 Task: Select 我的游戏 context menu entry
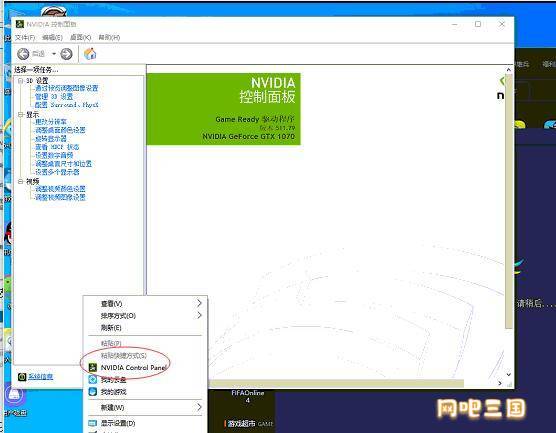(x=145, y=392)
